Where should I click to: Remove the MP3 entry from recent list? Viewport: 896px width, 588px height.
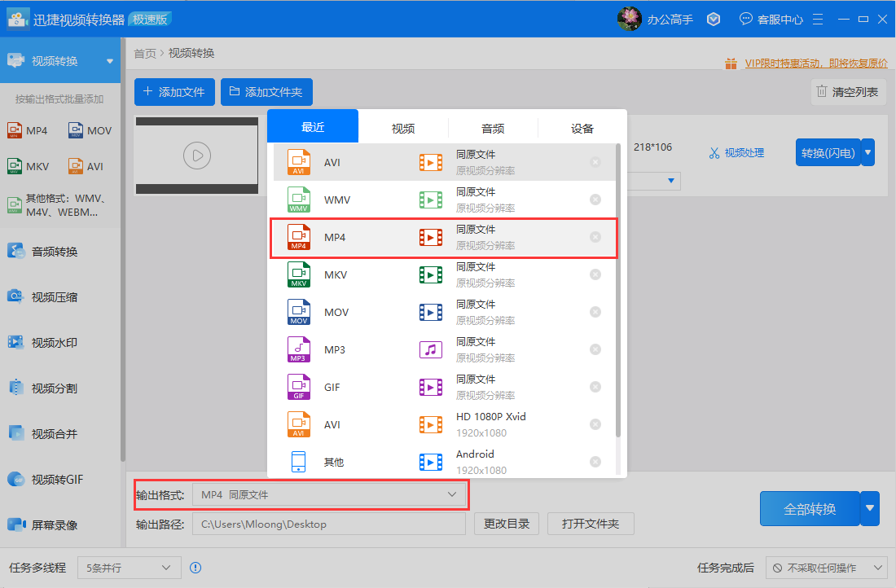click(595, 349)
